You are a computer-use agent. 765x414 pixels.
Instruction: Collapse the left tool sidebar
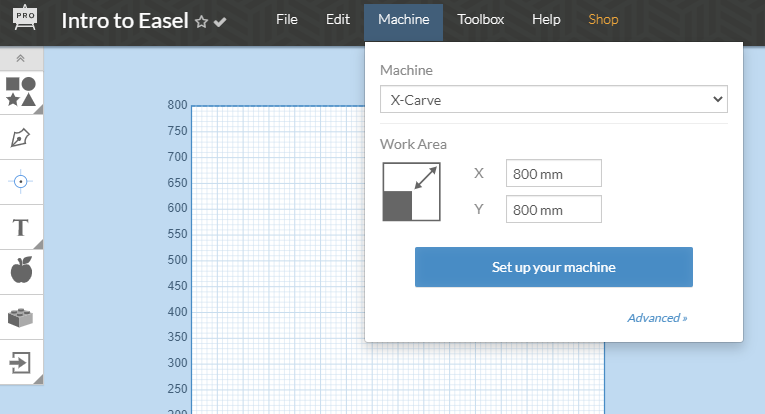point(21,59)
